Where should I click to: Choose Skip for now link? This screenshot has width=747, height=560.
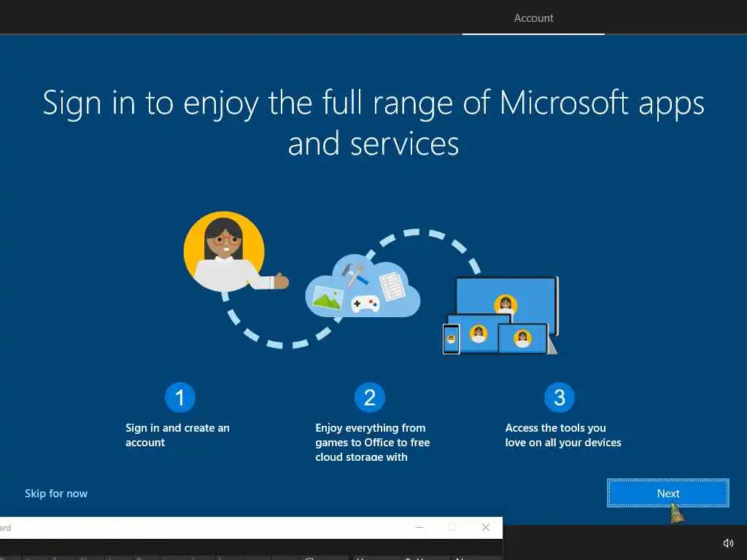56,494
